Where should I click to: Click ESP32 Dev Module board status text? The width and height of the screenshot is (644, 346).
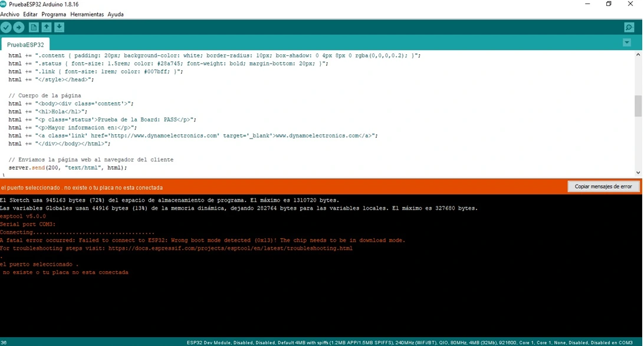click(409, 342)
